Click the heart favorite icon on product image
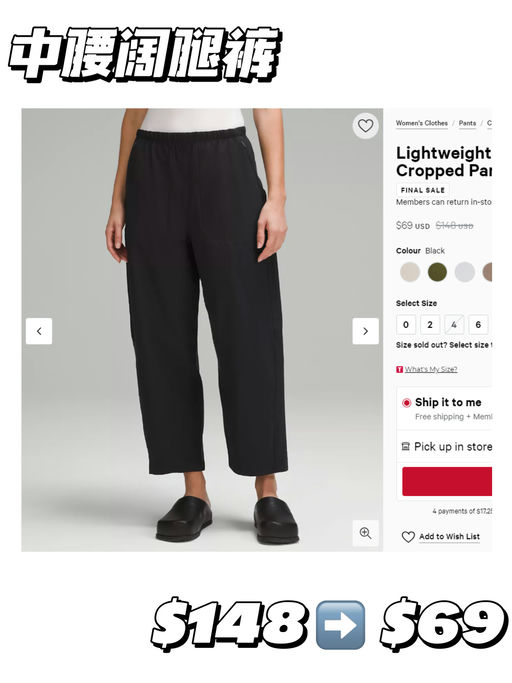This screenshot has height=683, width=512. pos(365,126)
